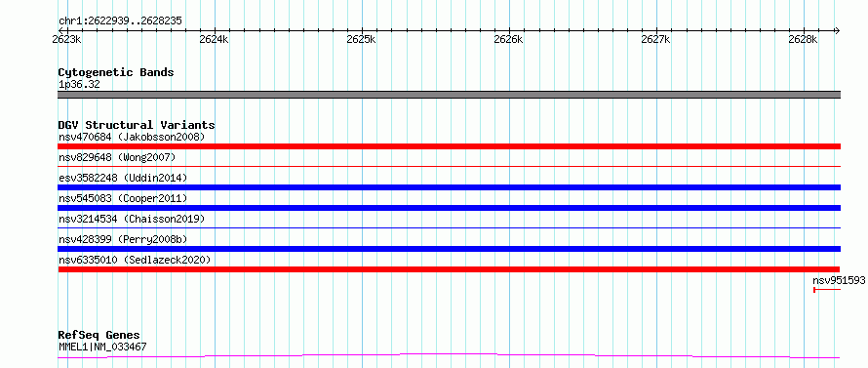Click the DGV Structural Variants track title

click(x=137, y=125)
